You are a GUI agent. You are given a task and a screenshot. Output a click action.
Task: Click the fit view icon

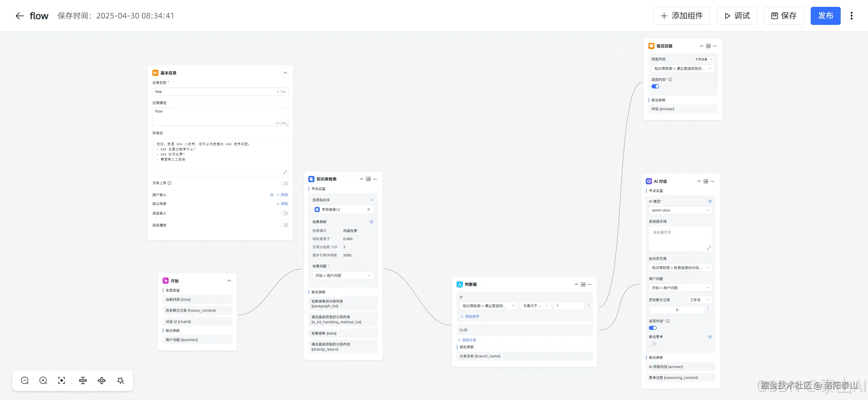pyautogui.click(x=62, y=381)
